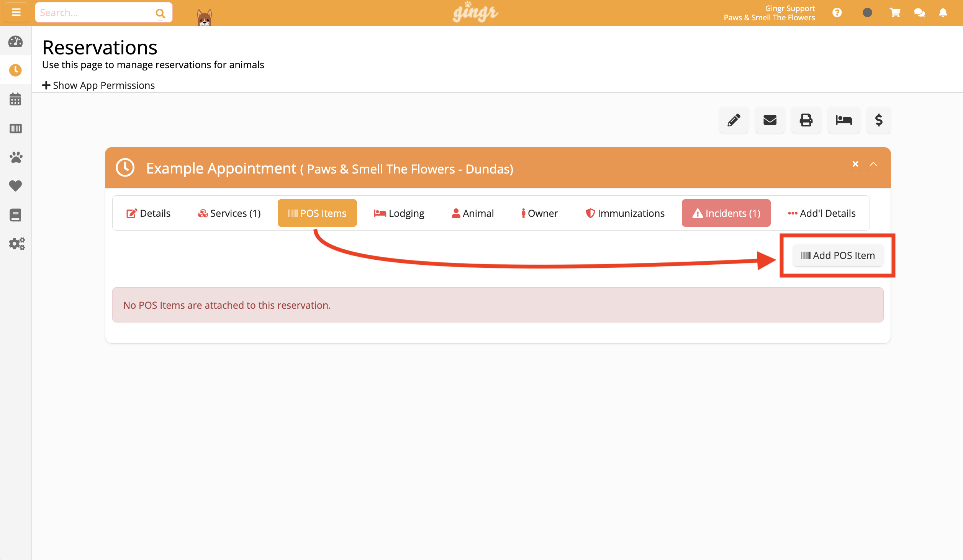
Task: Open the calendar sidebar icon
Action: (x=16, y=99)
